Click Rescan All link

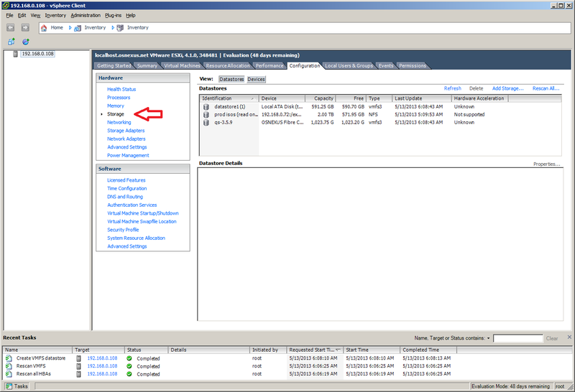pyautogui.click(x=546, y=88)
